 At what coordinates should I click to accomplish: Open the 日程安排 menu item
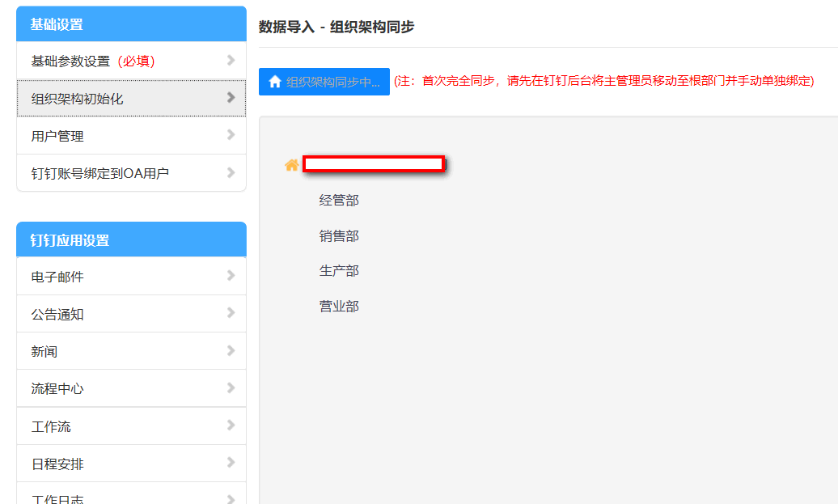[x=57, y=464]
